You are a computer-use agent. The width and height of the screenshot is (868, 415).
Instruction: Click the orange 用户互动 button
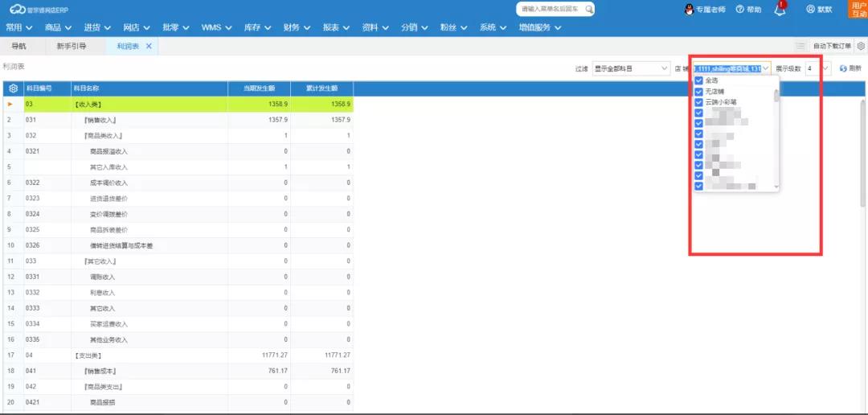click(858, 10)
